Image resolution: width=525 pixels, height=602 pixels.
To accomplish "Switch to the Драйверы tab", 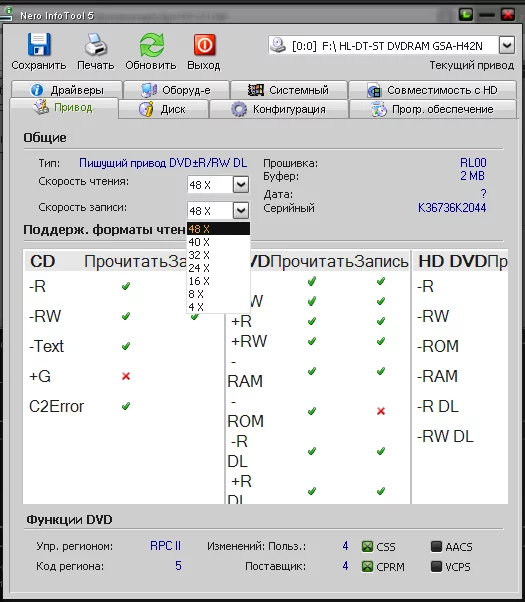I will (67, 90).
